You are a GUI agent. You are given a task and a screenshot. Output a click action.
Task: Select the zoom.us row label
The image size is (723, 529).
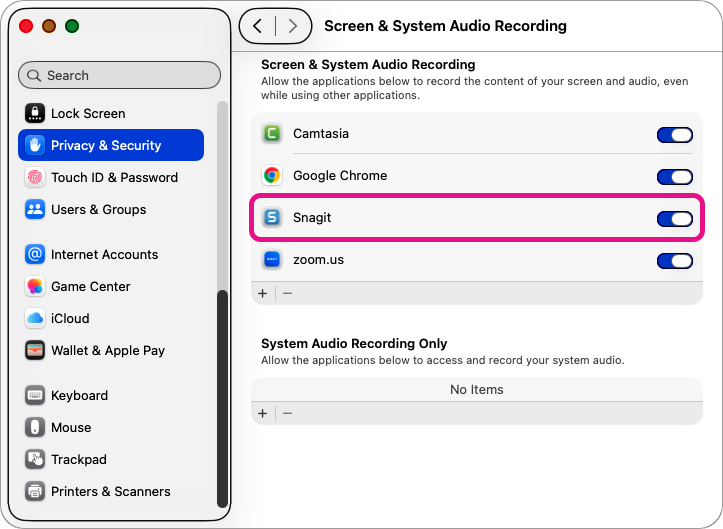point(319,260)
